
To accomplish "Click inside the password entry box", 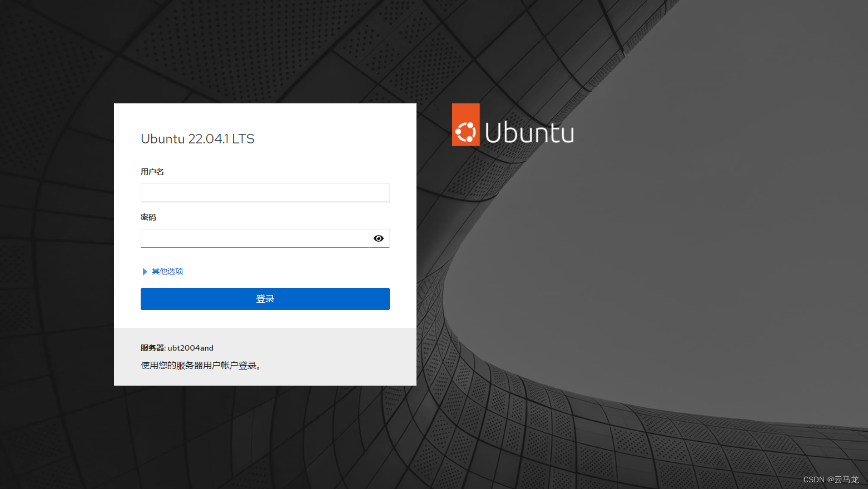I will coord(254,238).
